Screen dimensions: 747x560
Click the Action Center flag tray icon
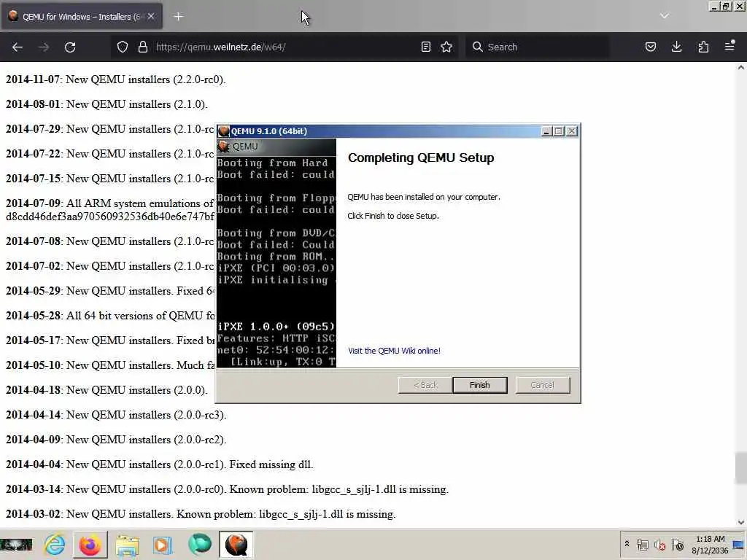678,545
